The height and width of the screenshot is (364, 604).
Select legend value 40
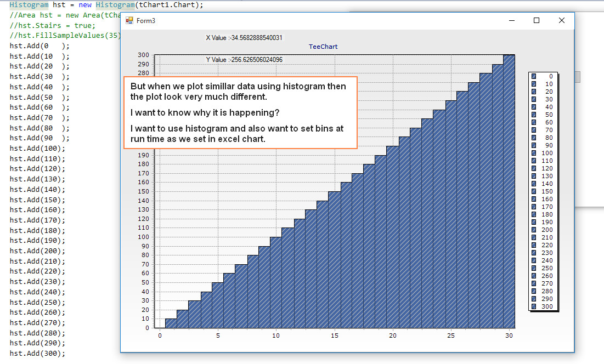549,107
